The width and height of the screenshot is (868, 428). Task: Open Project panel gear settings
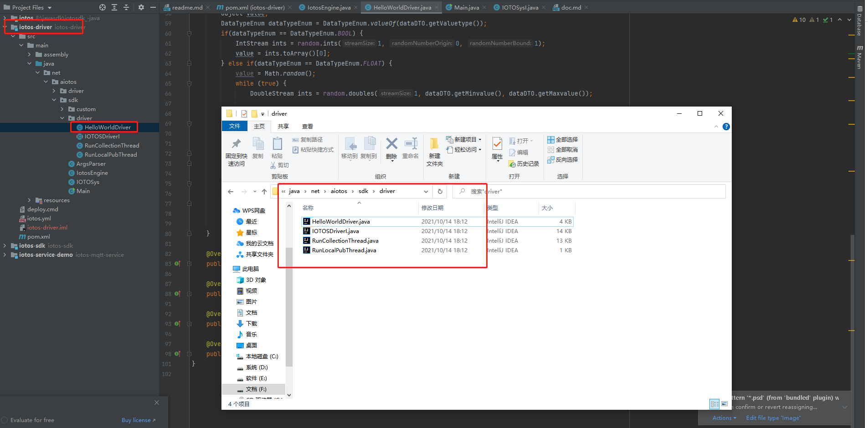(141, 7)
